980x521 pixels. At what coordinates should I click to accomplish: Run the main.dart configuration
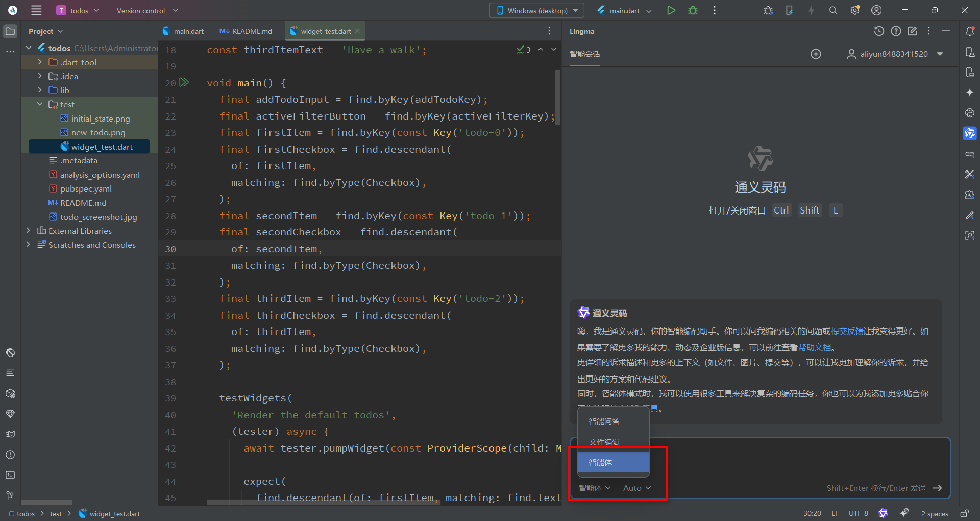click(671, 10)
